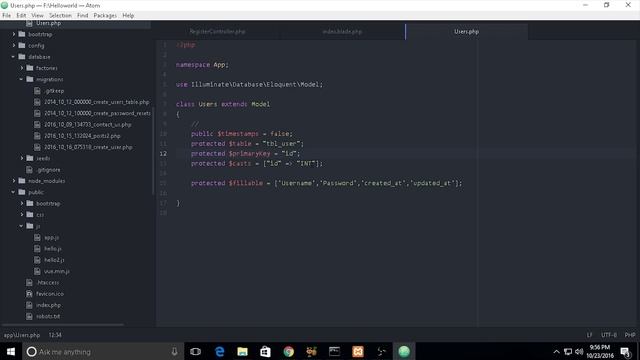Open 2014_10_12_100000_create_password_resets file
The width and height of the screenshot is (640, 360).
tap(97, 113)
